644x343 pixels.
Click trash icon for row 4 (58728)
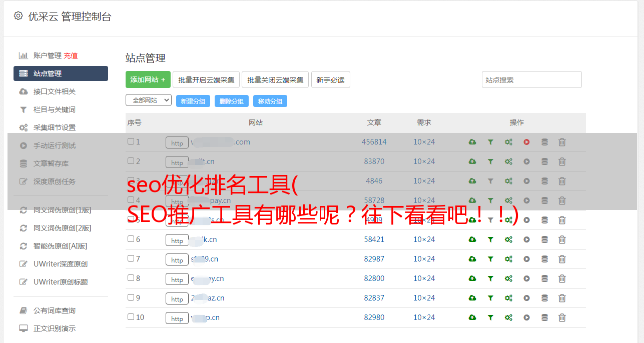point(562,200)
